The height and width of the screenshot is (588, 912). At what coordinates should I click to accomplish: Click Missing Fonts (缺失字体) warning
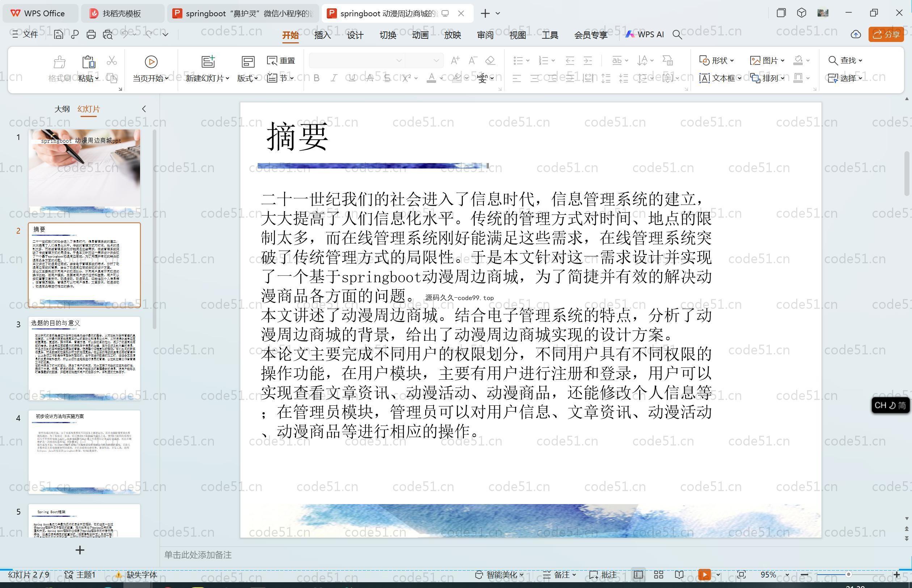pyautogui.click(x=136, y=575)
